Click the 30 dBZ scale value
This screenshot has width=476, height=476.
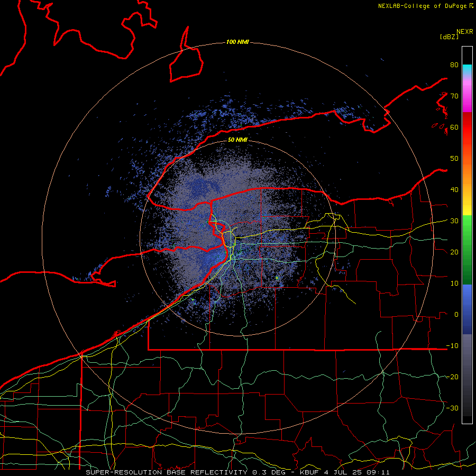[x=454, y=221]
